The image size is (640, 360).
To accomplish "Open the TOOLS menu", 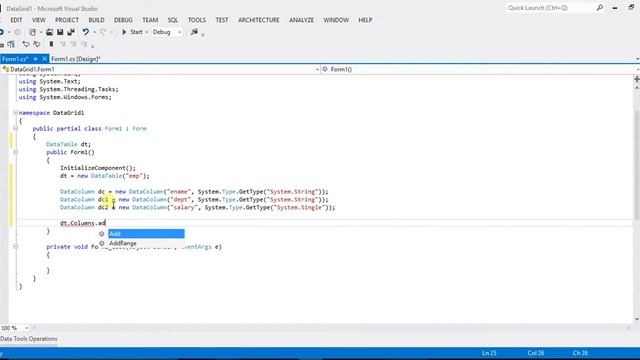I will pyautogui.click(x=197, y=20).
